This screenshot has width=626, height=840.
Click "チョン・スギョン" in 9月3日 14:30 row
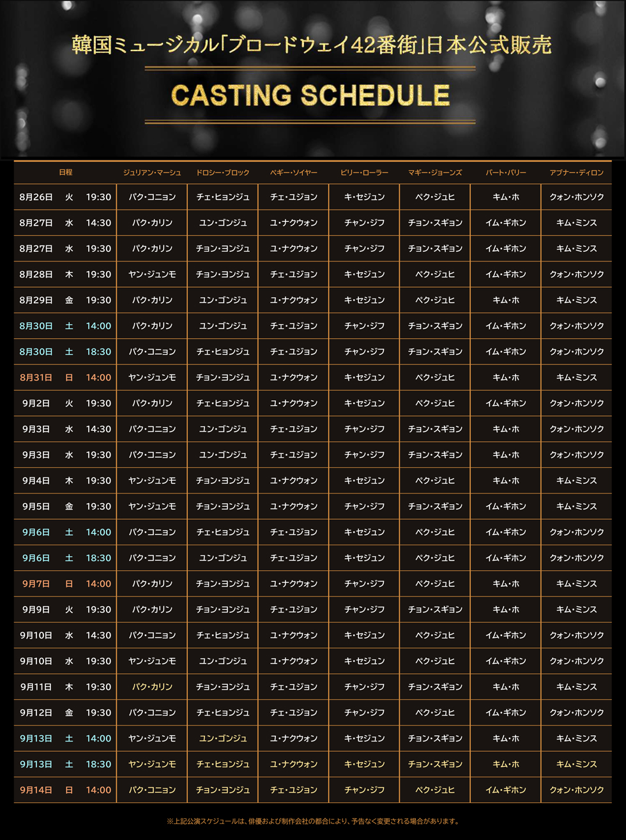435,429
